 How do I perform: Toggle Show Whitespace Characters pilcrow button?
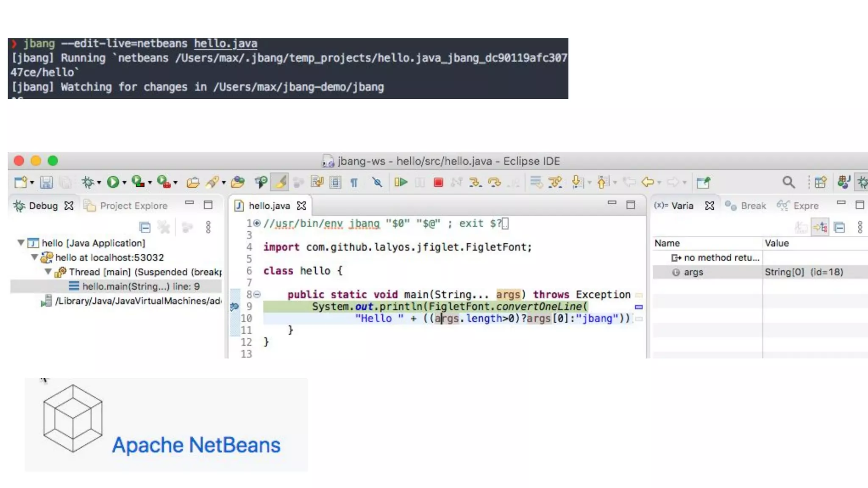click(354, 183)
